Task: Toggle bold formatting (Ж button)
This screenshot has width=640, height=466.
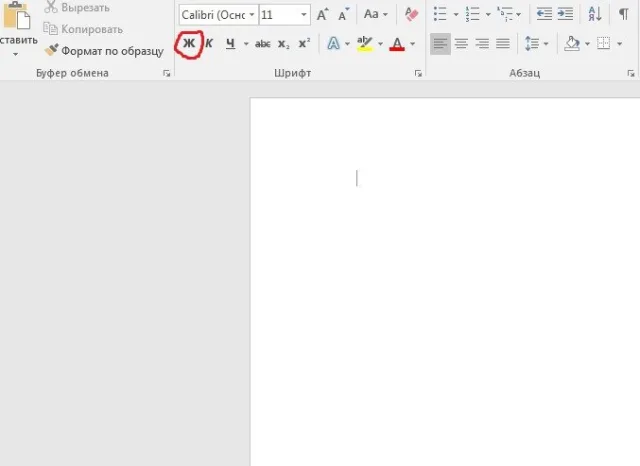Action: (x=189, y=43)
